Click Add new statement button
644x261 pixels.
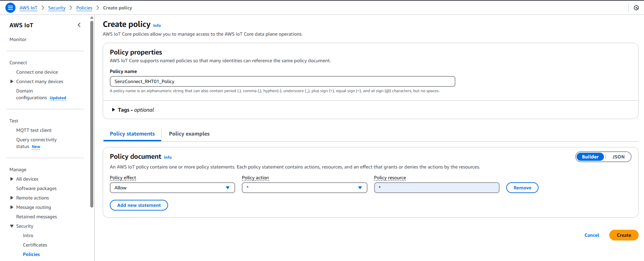(x=139, y=205)
